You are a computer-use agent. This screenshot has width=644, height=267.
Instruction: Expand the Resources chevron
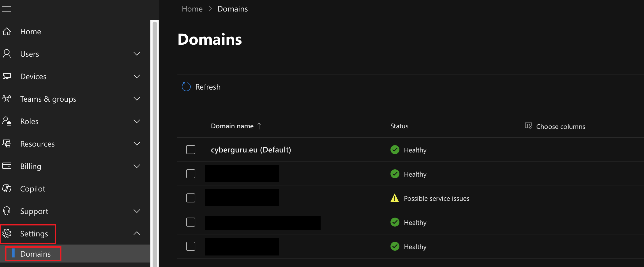click(137, 144)
